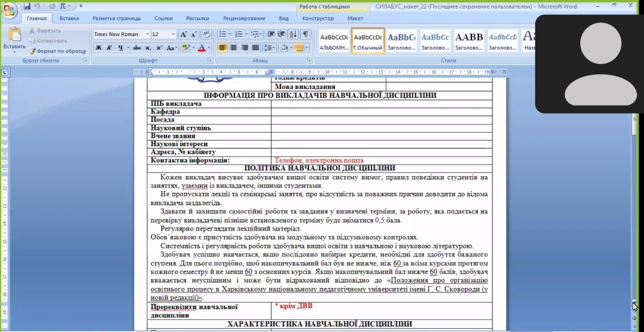The height and width of the screenshot is (332, 644).
Task: Increase the paragraph indent
Action: tap(282, 34)
